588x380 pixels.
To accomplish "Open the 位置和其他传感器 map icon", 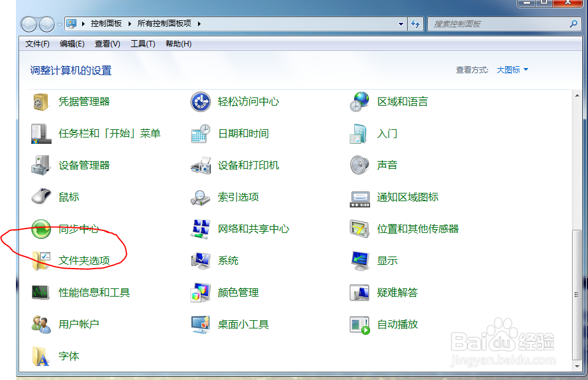I will click(x=360, y=229).
